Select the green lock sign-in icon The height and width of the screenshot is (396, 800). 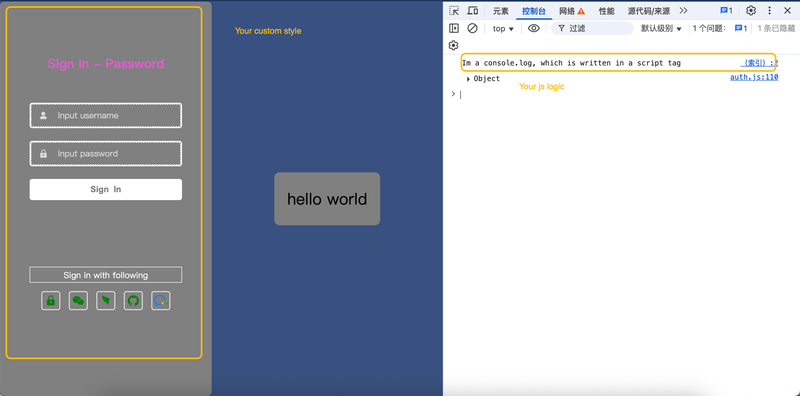pos(51,301)
